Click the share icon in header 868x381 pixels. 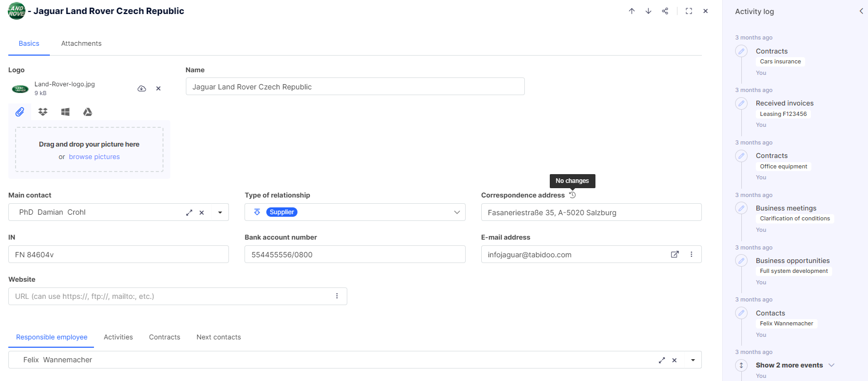pyautogui.click(x=665, y=11)
